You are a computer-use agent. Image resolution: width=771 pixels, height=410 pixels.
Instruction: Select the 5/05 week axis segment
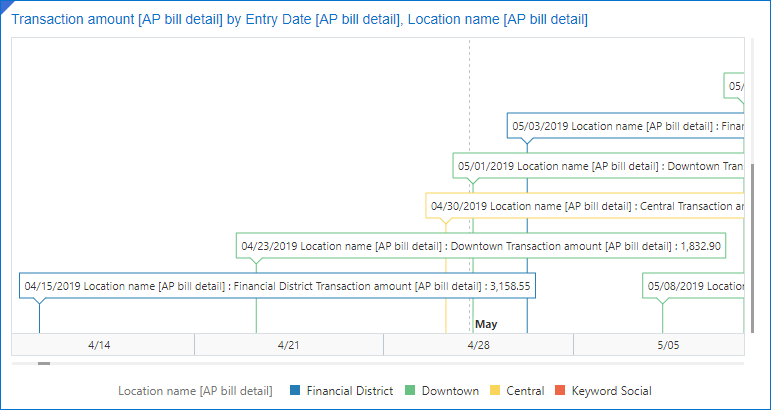point(667,344)
